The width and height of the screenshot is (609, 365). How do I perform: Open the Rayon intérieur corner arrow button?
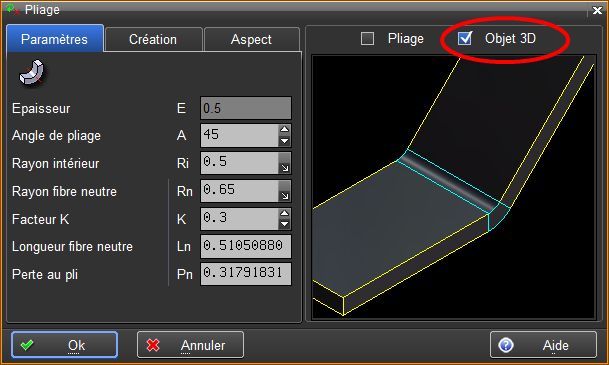285,163
